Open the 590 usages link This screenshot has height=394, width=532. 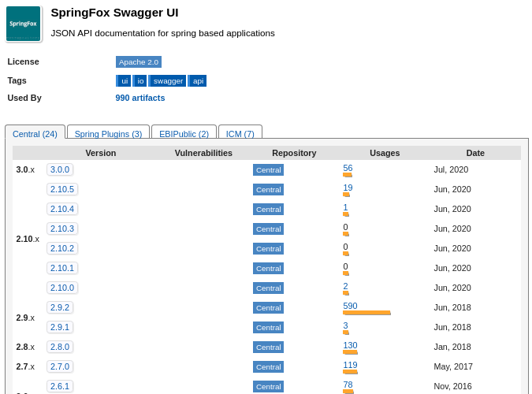point(350,306)
